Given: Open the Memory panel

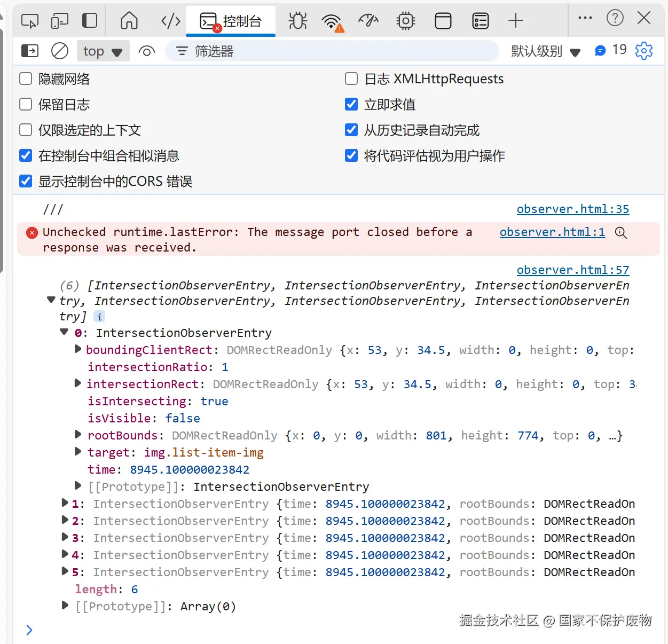Looking at the screenshot, I should [406, 21].
